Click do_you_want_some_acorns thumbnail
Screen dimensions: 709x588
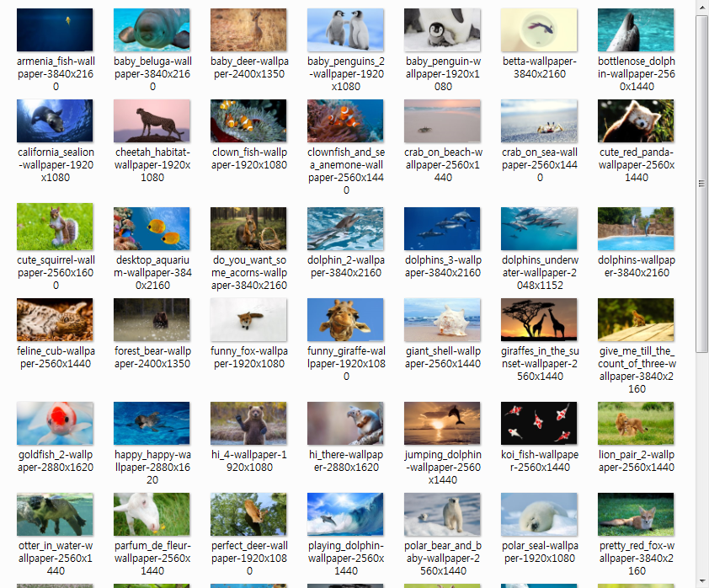[x=248, y=228]
